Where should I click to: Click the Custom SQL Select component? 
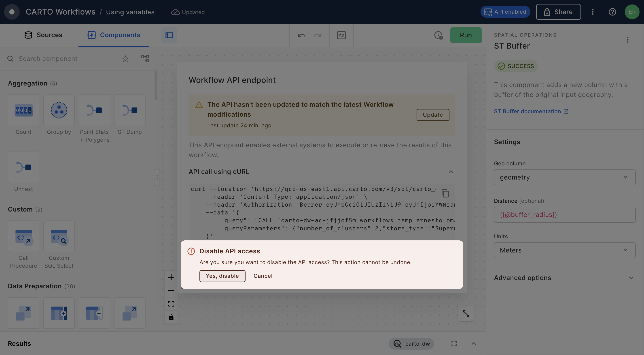pyautogui.click(x=59, y=236)
